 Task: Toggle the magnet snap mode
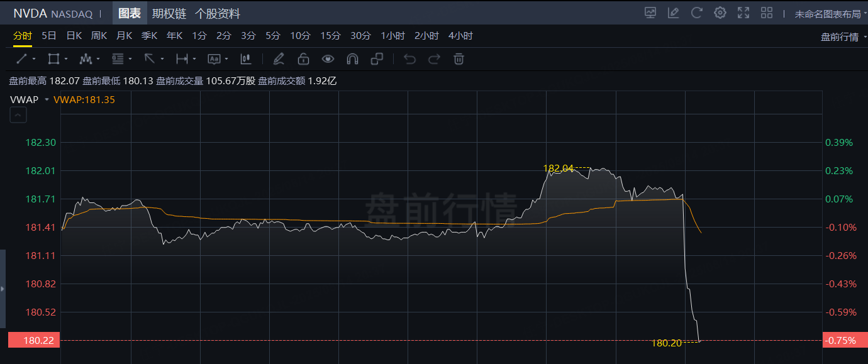click(352, 59)
